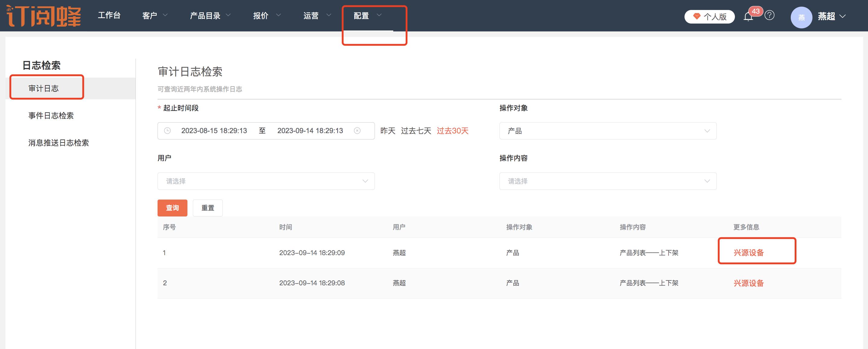Expand the 燕超 account menu chevron
The height and width of the screenshot is (349, 868).
843,16
